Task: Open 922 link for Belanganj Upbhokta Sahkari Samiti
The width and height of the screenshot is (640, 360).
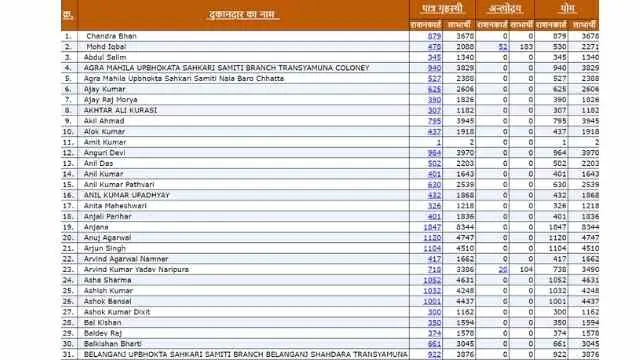Action: click(x=434, y=355)
